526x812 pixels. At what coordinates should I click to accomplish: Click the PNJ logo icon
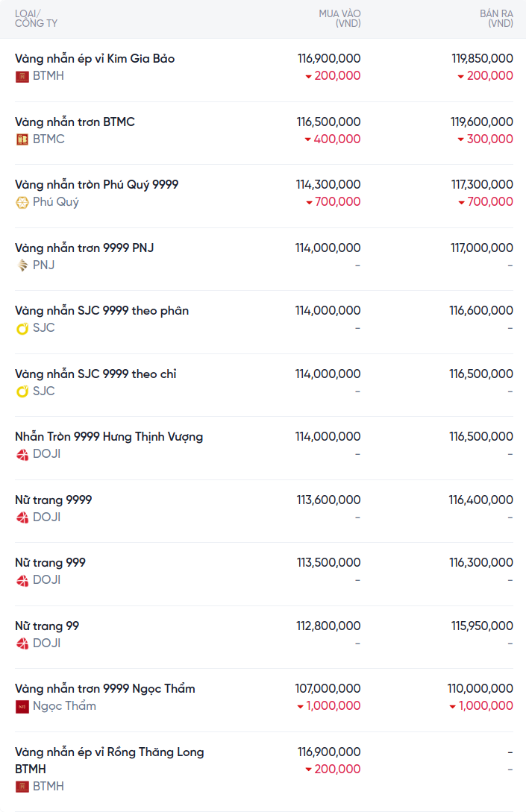[22, 265]
